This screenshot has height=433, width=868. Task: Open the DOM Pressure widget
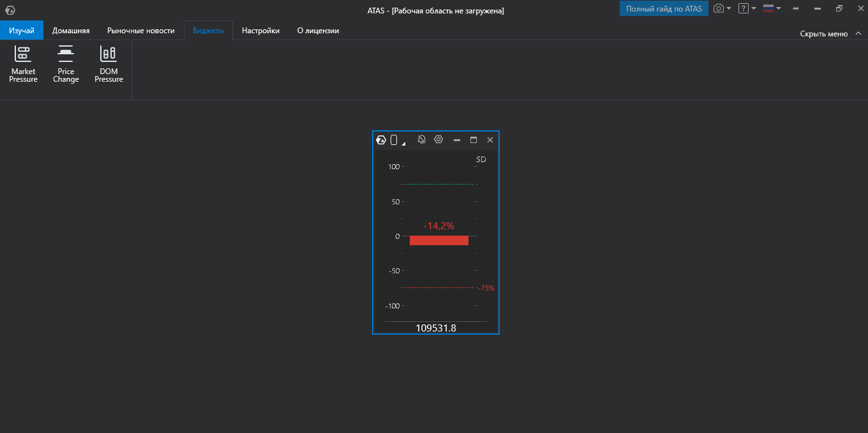click(x=108, y=64)
